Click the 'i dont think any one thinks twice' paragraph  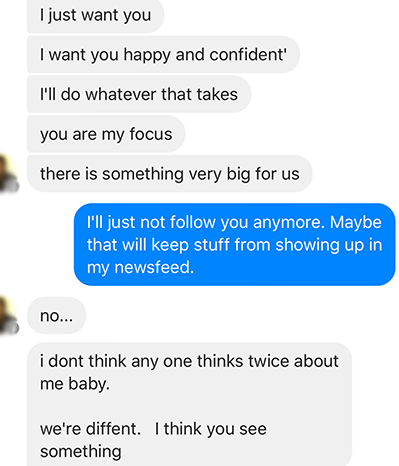[189, 372]
